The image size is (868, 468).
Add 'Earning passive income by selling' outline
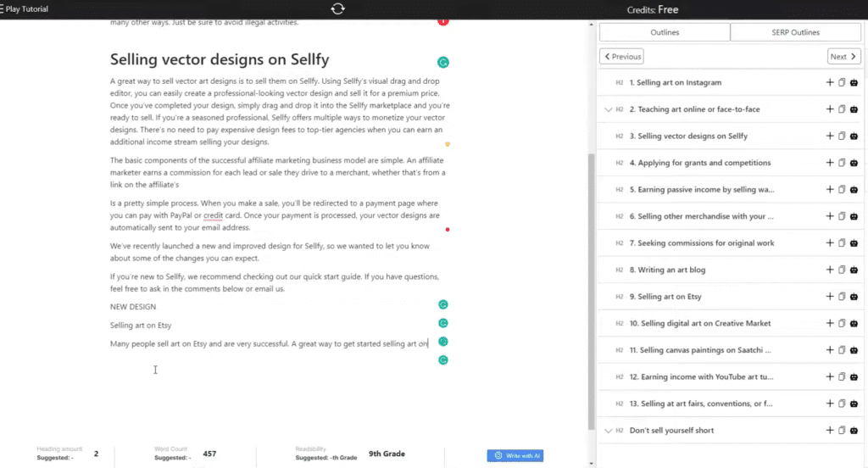[829, 189]
